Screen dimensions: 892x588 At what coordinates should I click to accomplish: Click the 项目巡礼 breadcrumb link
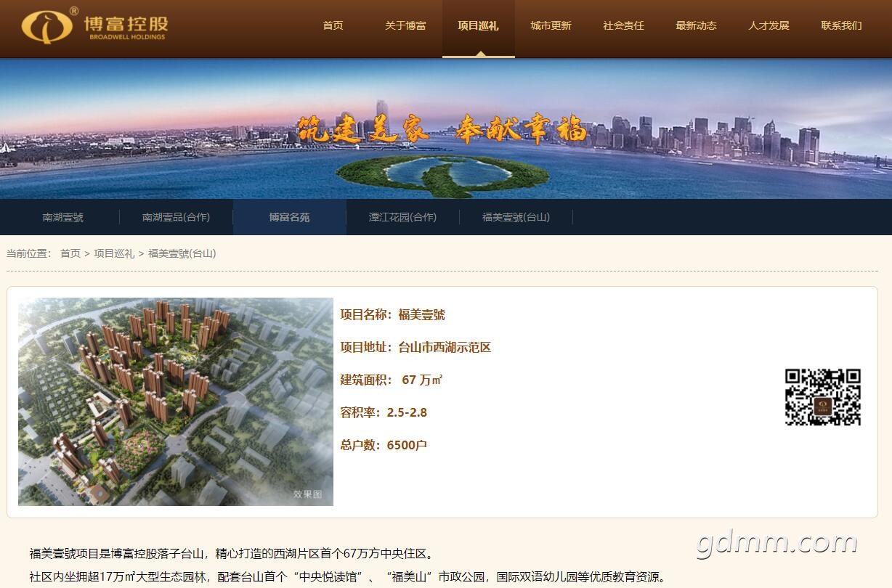pyautogui.click(x=114, y=253)
